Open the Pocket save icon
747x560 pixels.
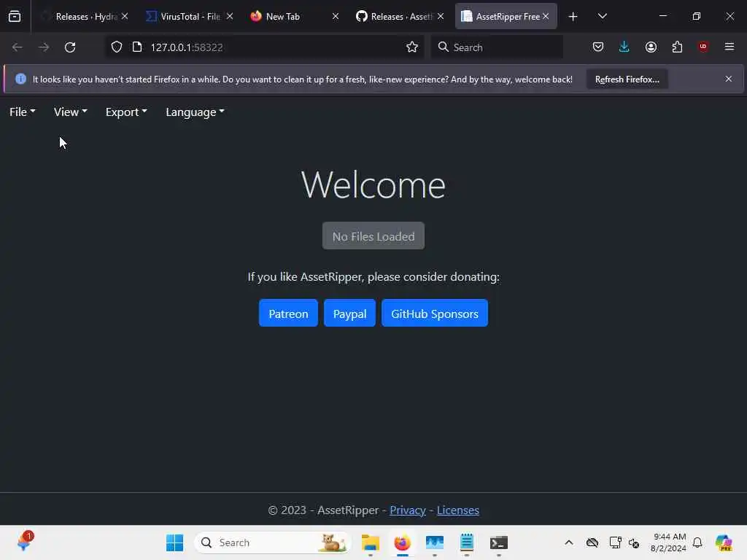(598, 47)
